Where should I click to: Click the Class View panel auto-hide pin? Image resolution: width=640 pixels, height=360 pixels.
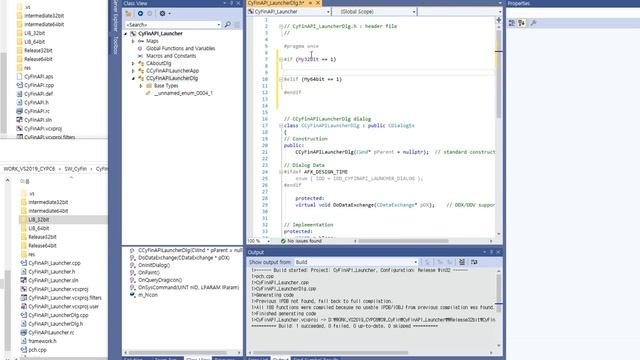[231, 3]
